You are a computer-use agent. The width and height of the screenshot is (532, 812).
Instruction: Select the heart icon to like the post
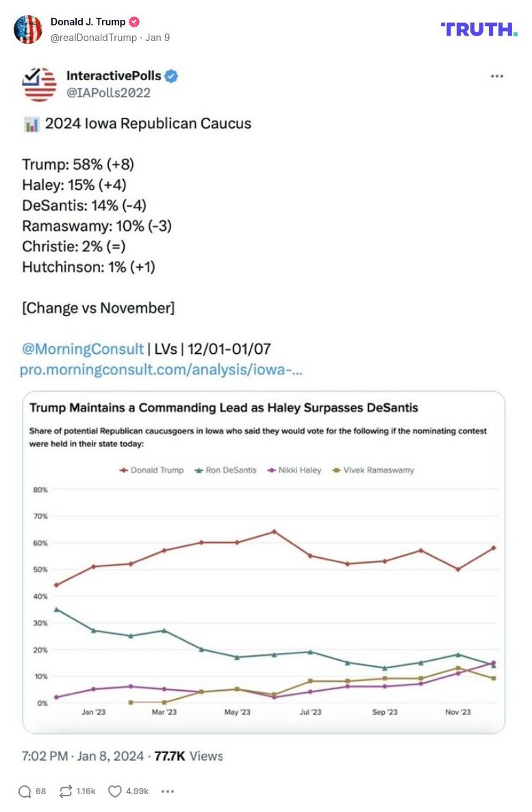(x=116, y=791)
